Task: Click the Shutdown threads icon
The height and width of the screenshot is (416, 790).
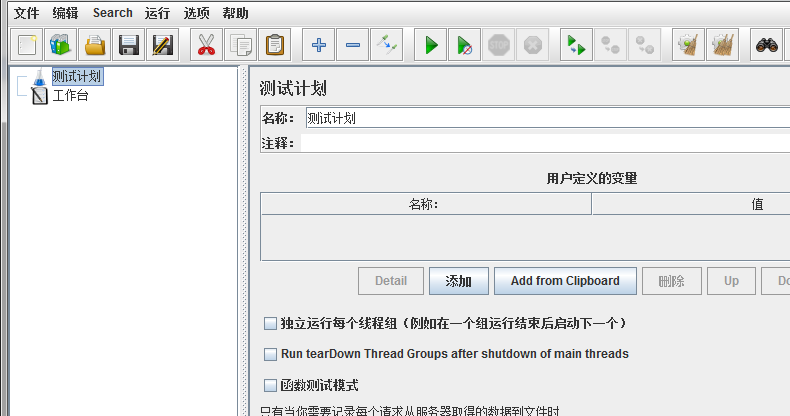Action: pos(533,45)
